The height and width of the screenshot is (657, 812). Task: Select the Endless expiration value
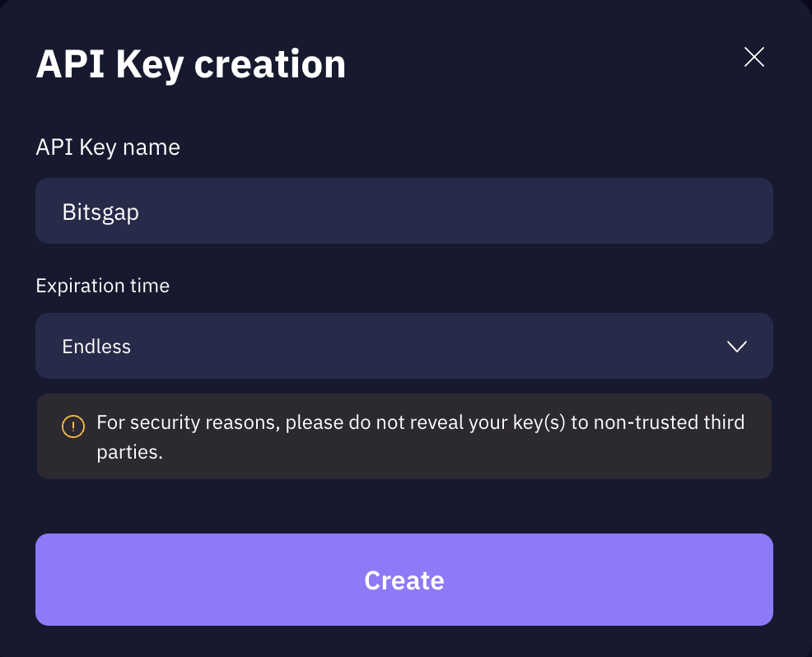tap(96, 347)
